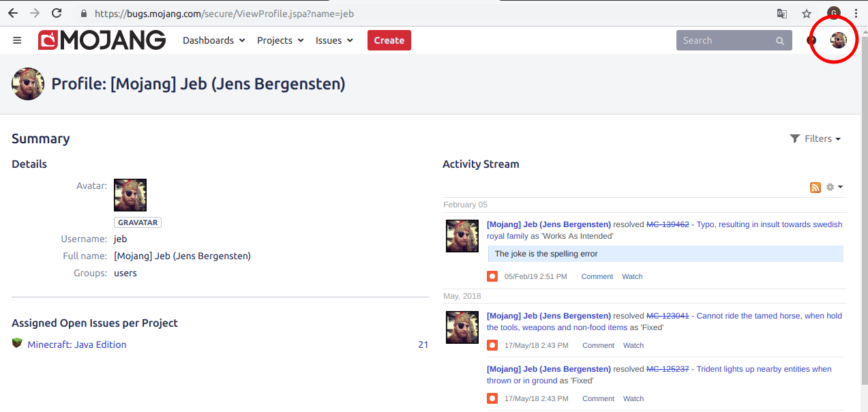
Task: Open the Chrome three-dot menu
Action: [x=856, y=13]
